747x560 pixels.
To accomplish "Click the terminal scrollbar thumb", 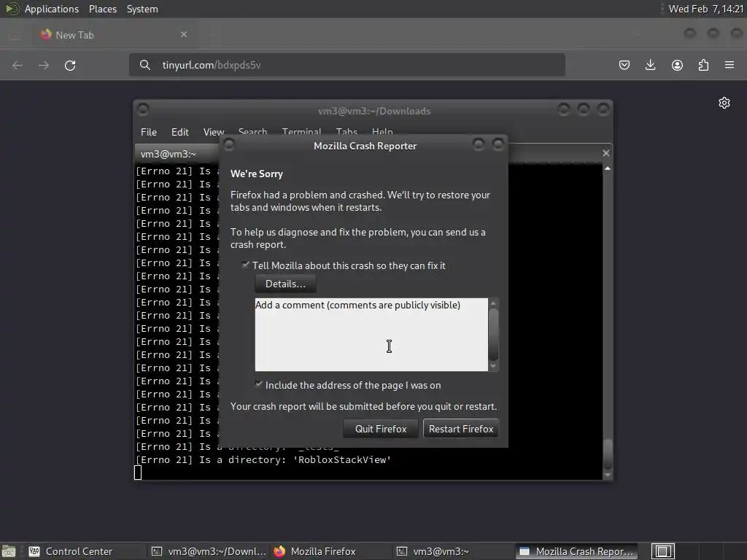I will 608,454.
